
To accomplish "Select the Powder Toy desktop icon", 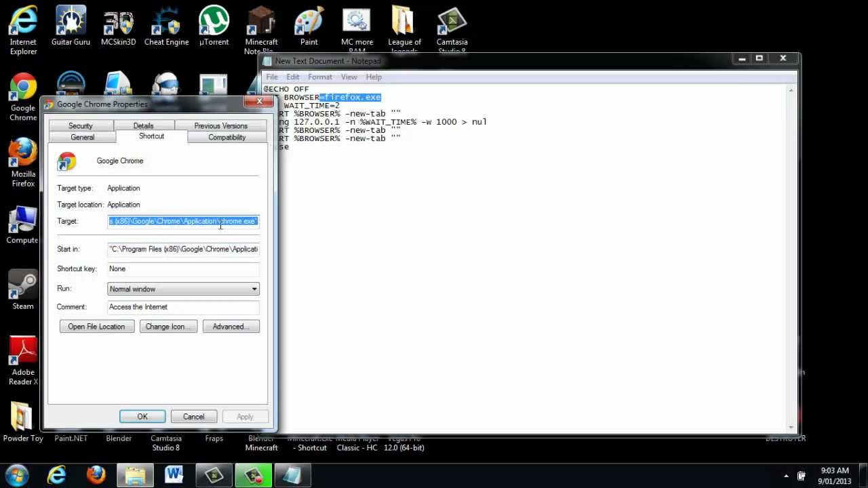I will click(x=23, y=423).
